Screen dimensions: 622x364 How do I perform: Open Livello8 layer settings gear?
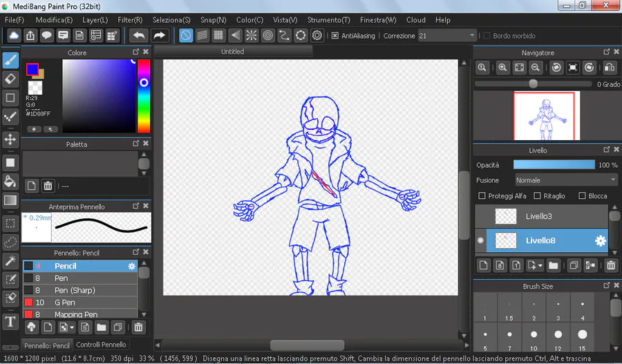point(600,240)
